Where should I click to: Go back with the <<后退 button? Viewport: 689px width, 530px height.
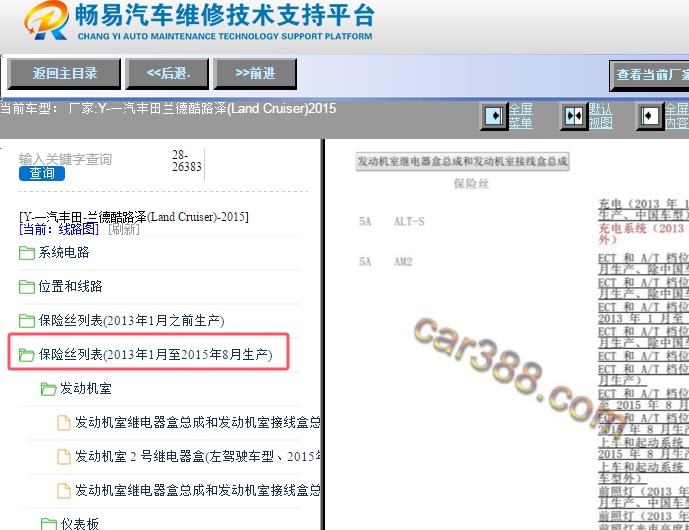pos(167,73)
